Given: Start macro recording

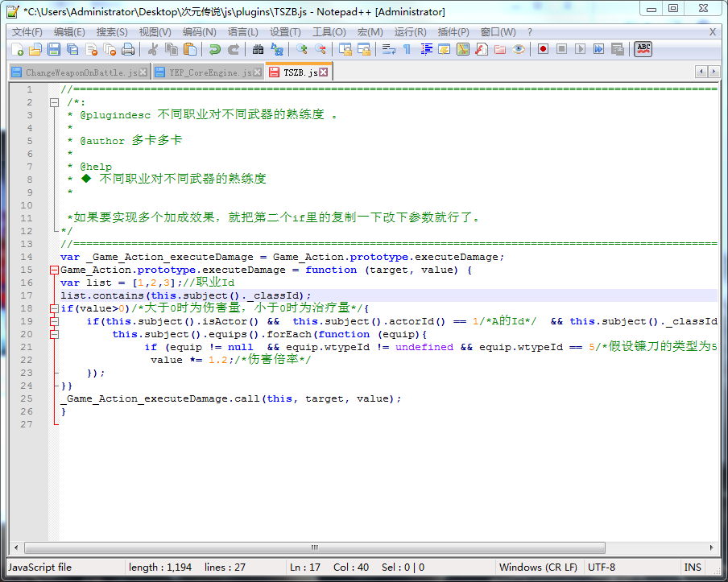Looking at the screenshot, I should click(544, 49).
